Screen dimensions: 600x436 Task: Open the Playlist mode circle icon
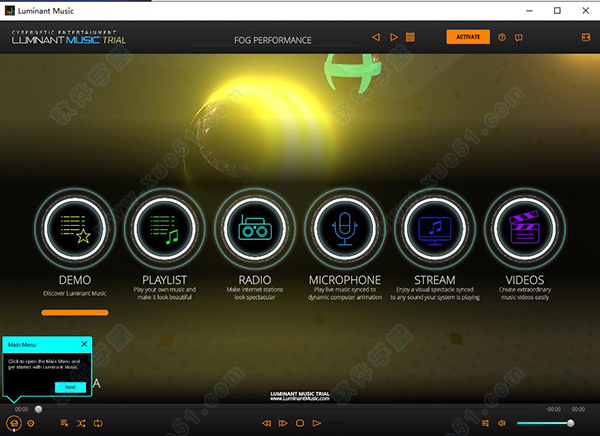[x=165, y=229]
